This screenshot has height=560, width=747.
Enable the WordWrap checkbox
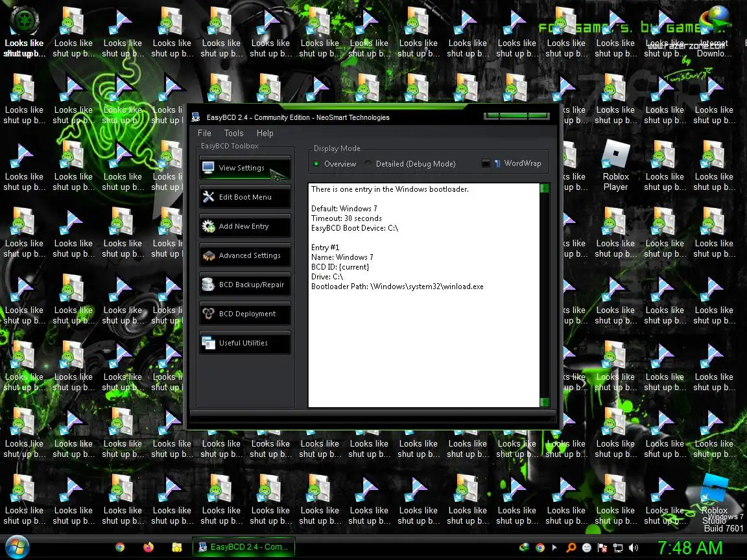pyautogui.click(x=486, y=163)
